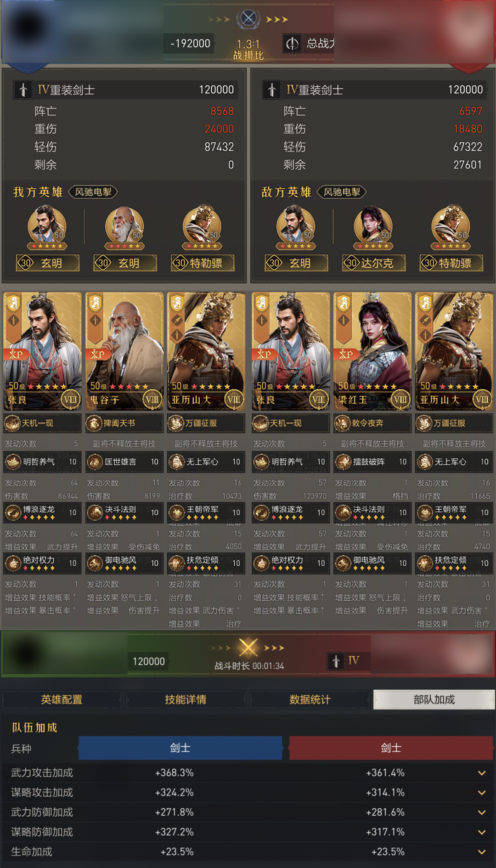
Task: Select the 匡世雄言 skill icon
Action: tap(95, 462)
